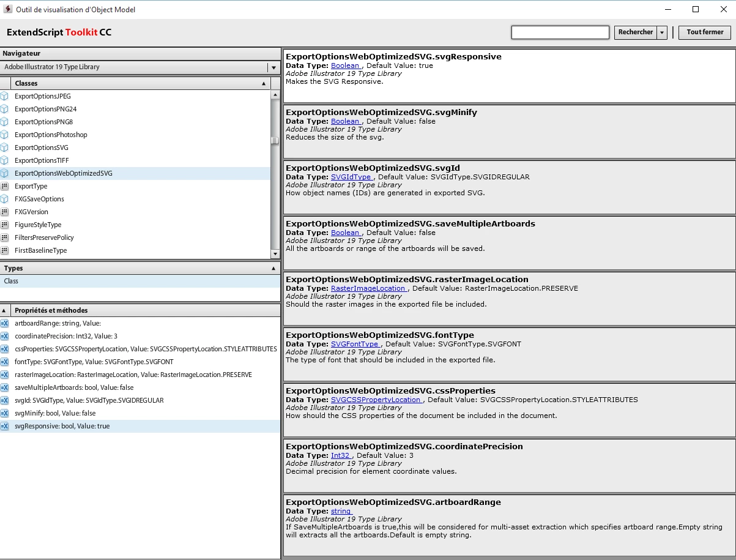This screenshot has width=736, height=560.
Task: Select the ExportOptionsSVG class
Action: click(x=135, y=147)
